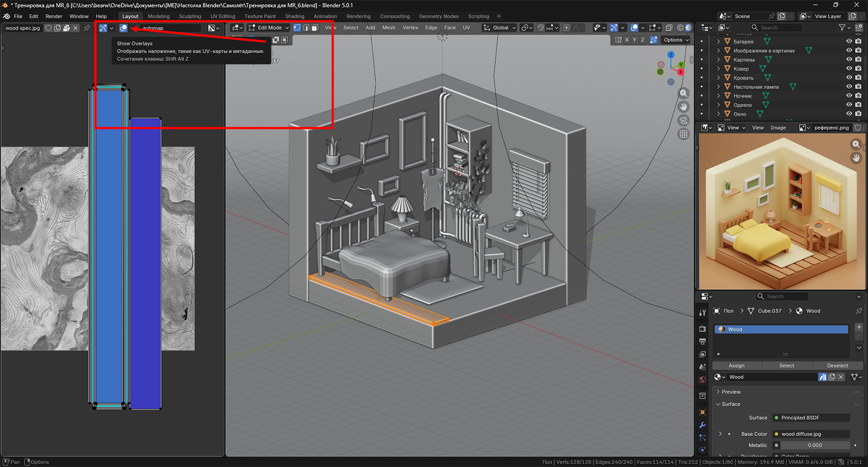
Task: Switch to the Shading workspace tab
Action: click(x=295, y=16)
